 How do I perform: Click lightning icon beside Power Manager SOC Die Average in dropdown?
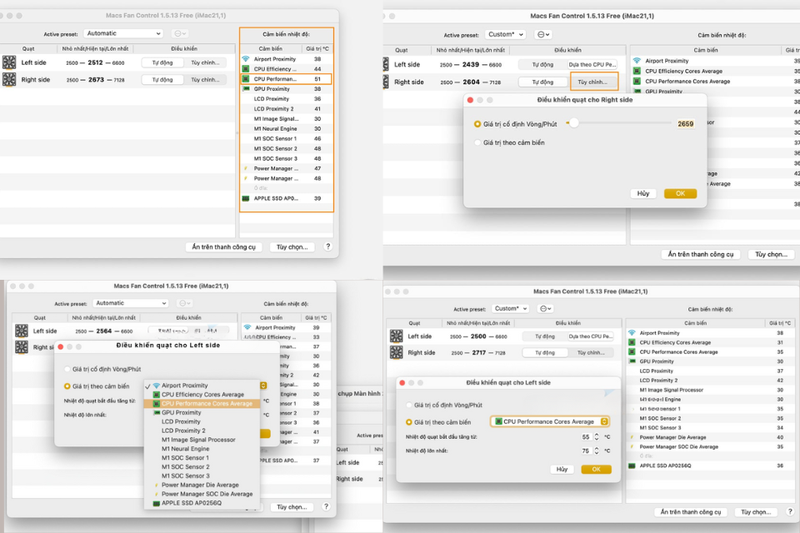pos(156,494)
